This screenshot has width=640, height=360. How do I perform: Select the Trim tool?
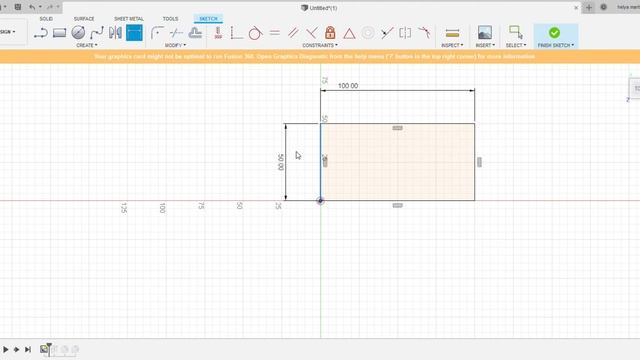(176, 33)
